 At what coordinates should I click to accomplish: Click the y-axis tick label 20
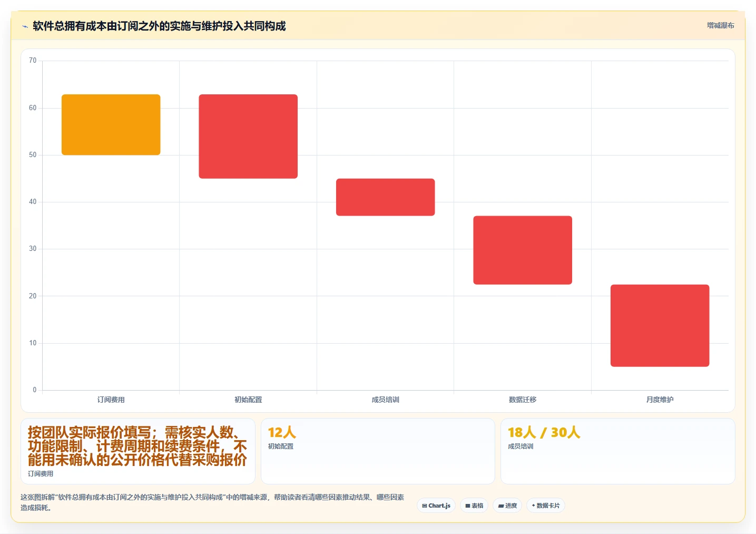pos(33,296)
